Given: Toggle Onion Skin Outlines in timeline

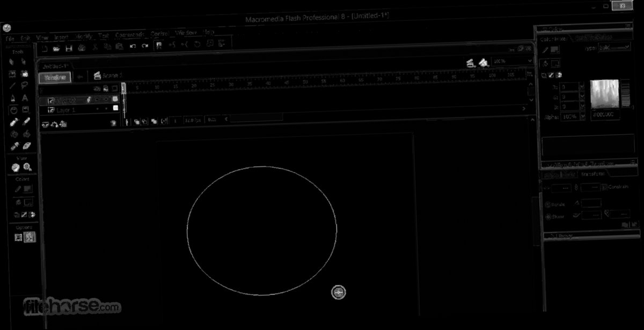Looking at the screenshot, I should coord(145,121).
